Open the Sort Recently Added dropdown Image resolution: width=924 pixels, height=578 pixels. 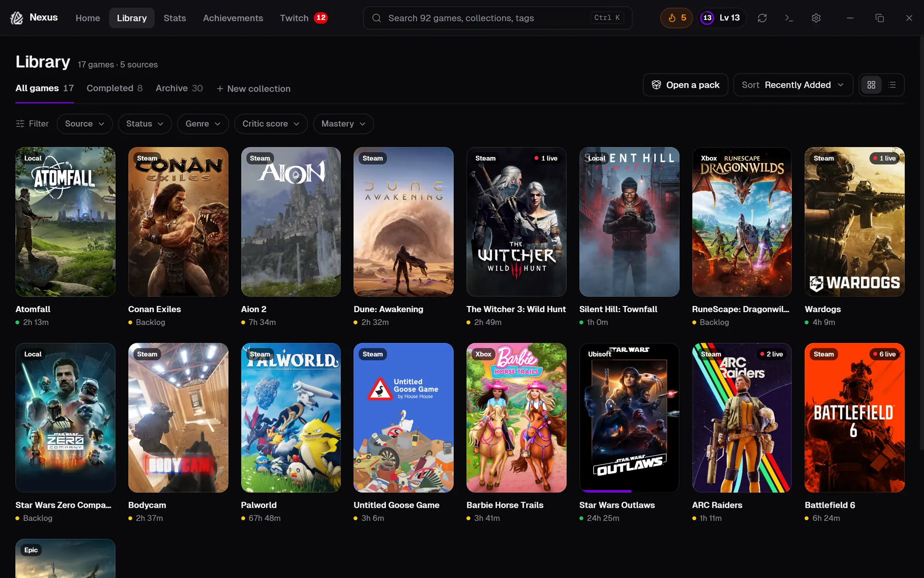[793, 85]
